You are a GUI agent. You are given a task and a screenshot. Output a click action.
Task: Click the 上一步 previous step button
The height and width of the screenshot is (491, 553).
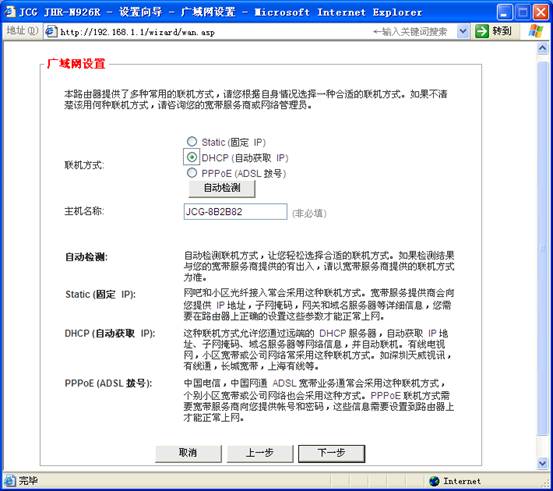click(x=260, y=453)
